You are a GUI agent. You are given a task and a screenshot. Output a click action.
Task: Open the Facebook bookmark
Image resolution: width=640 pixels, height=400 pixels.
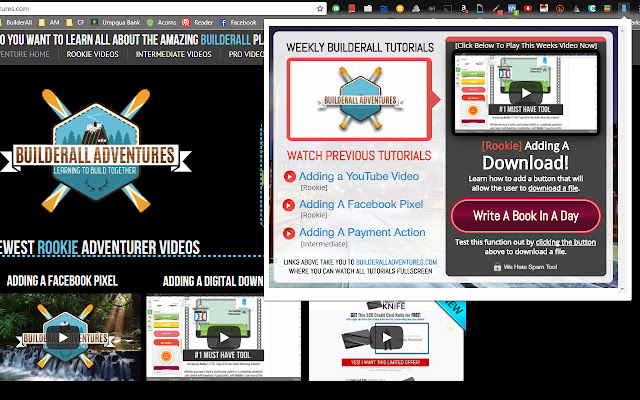pyautogui.click(x=238, y=22)
